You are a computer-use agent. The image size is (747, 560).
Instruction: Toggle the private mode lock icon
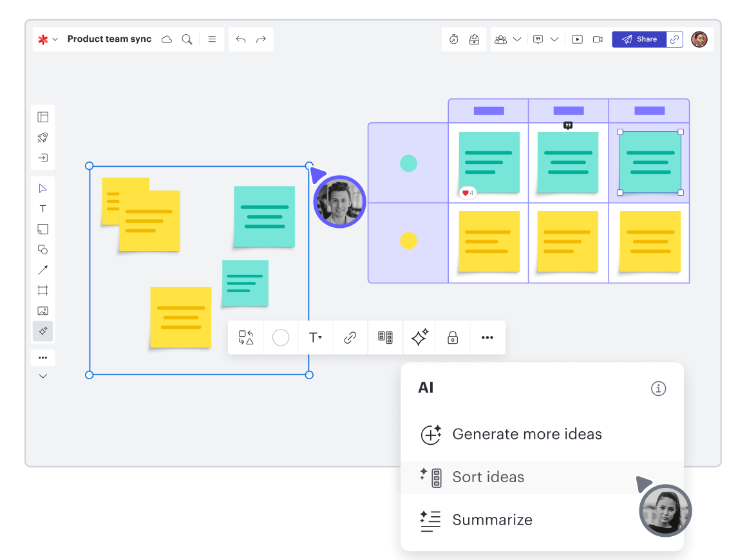475,39
